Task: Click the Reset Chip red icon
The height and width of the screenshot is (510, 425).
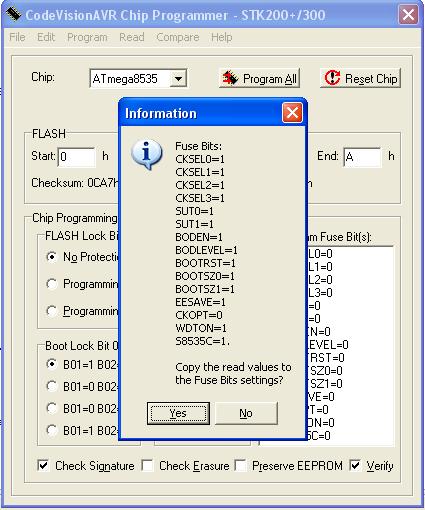Action: (x=332, y=78)
